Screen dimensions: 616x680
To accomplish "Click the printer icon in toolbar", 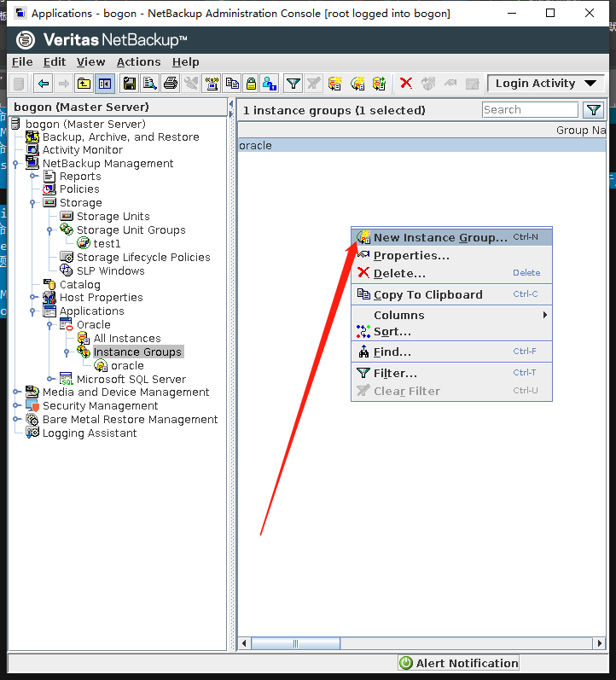I will (x=171, y=84).
